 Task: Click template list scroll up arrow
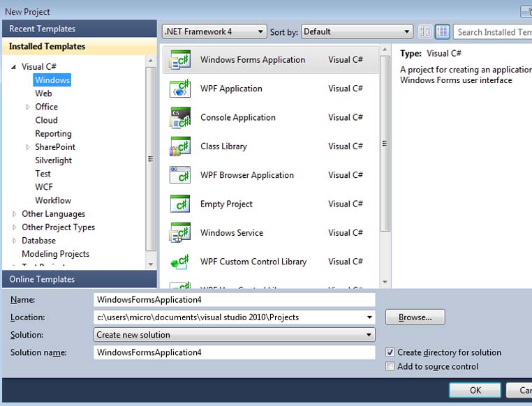tap(385, 50)
